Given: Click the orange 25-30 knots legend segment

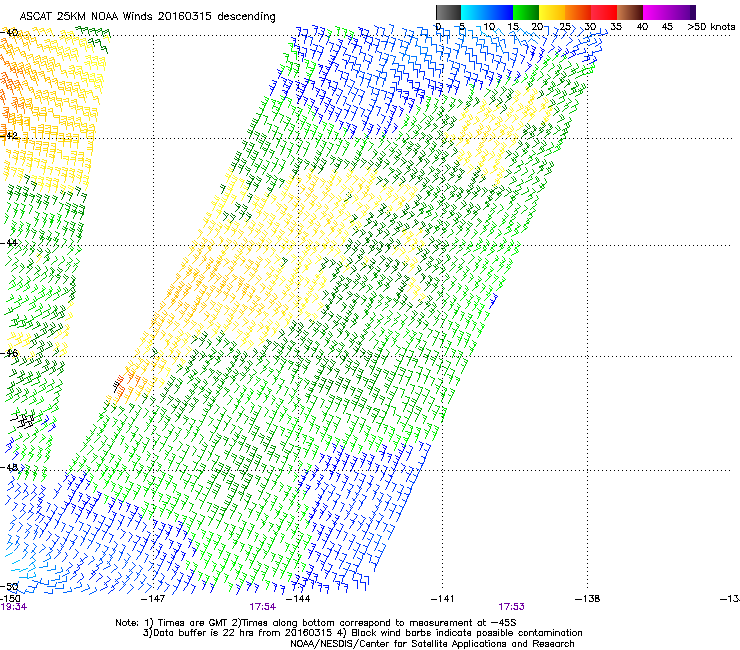Looking at the screenshot, I should pos(578,12).
